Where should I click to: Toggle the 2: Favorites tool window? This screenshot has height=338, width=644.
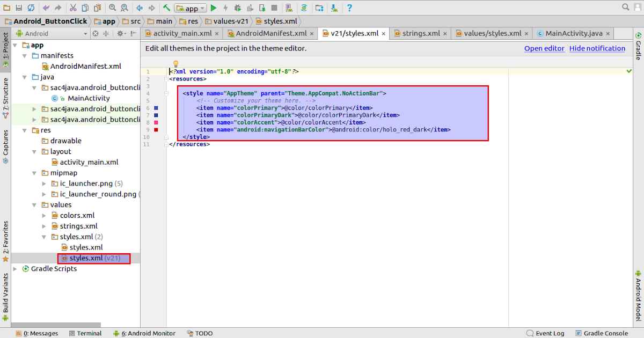click(5, 241)
